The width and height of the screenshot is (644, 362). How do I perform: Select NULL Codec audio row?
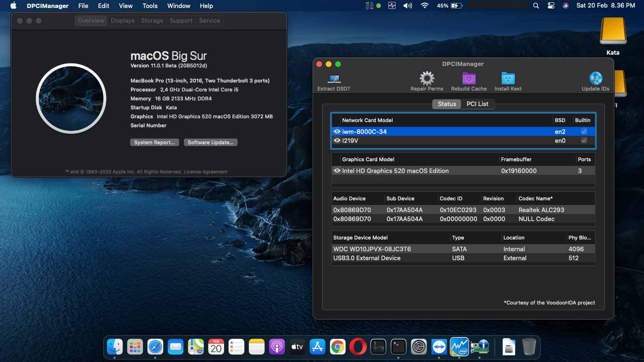coord(463,219)
